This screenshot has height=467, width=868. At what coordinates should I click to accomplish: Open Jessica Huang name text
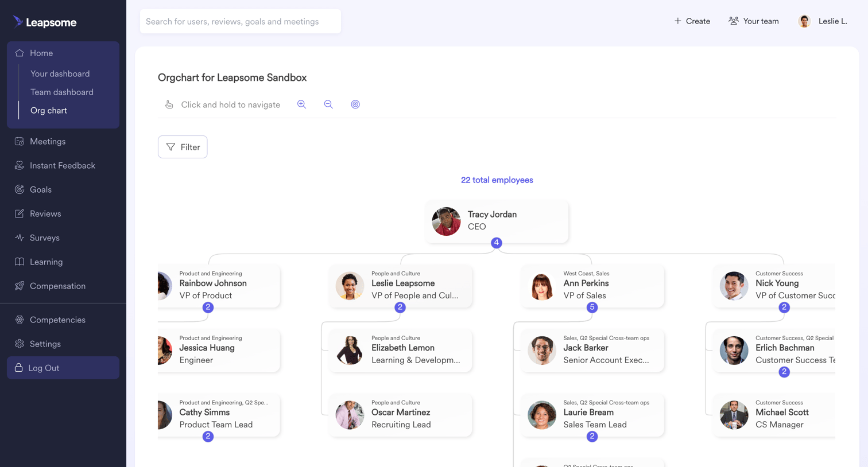[207, 348]
